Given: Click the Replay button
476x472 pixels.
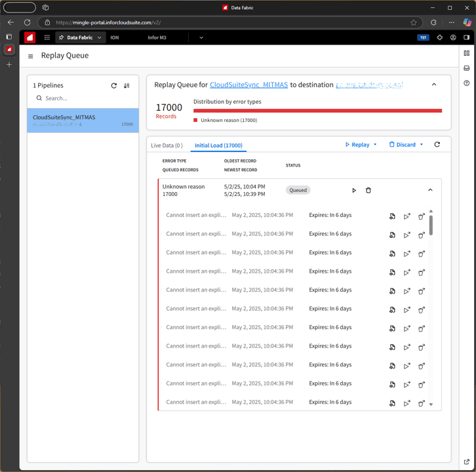Looking at the screenshot, I should click(357, 144).
